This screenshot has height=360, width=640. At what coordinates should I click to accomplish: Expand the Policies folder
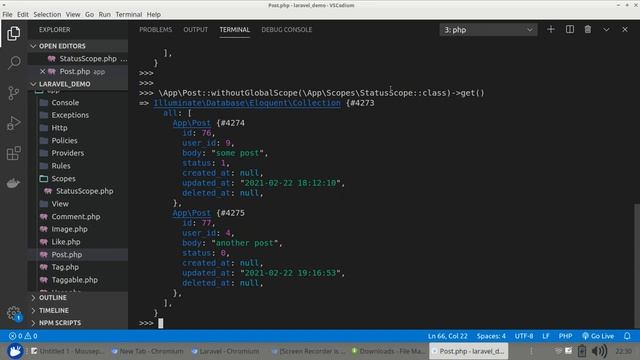tap(64, 140)
